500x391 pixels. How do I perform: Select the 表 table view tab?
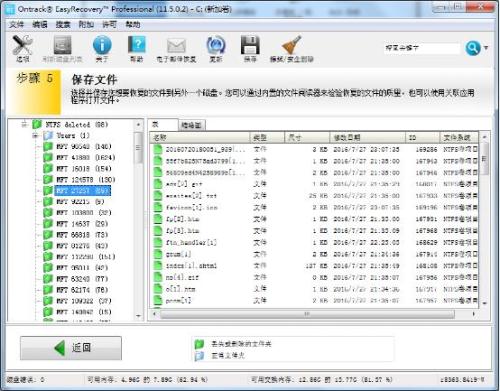(163, 125)
